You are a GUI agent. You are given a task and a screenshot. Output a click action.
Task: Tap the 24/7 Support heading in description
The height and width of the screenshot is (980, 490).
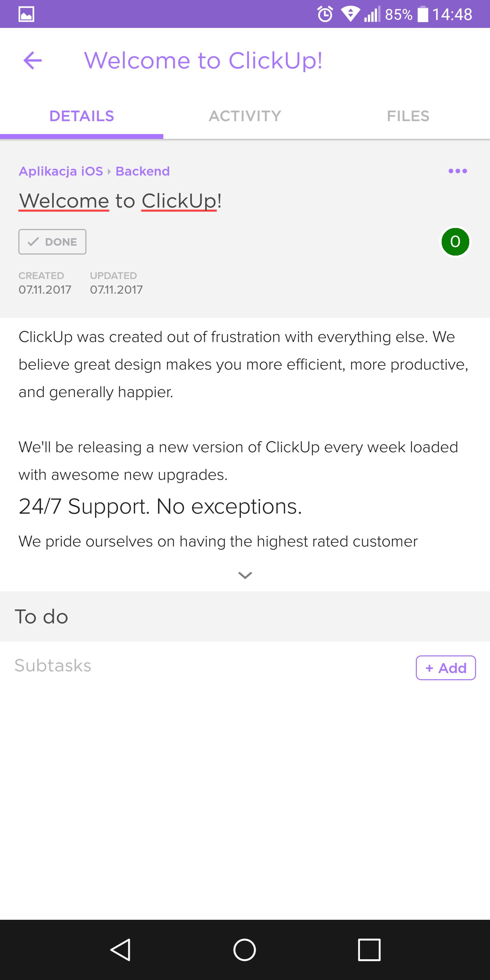pos(160,506)
